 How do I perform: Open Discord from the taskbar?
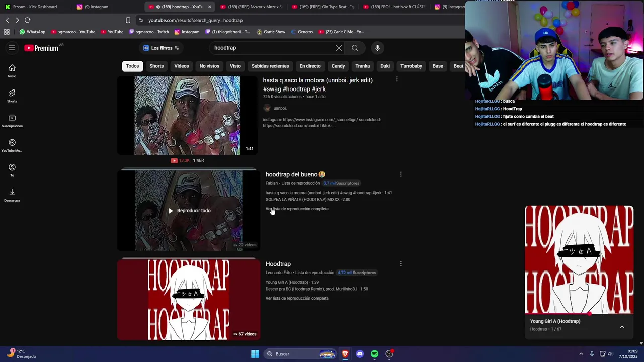(360, 354)
